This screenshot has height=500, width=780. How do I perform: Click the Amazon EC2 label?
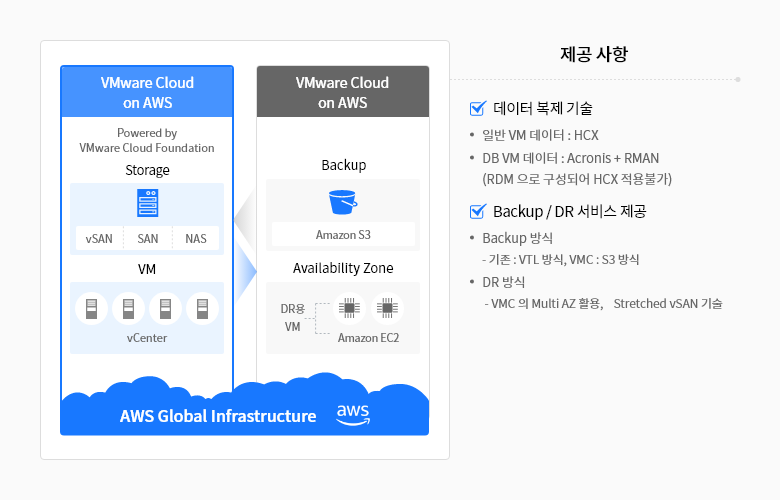tap(369, 338)
